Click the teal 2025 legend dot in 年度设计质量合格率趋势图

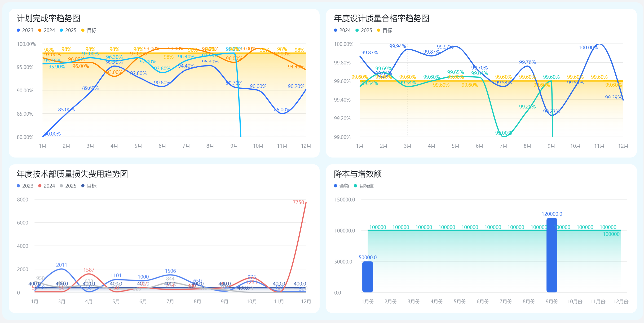[357, 30]
